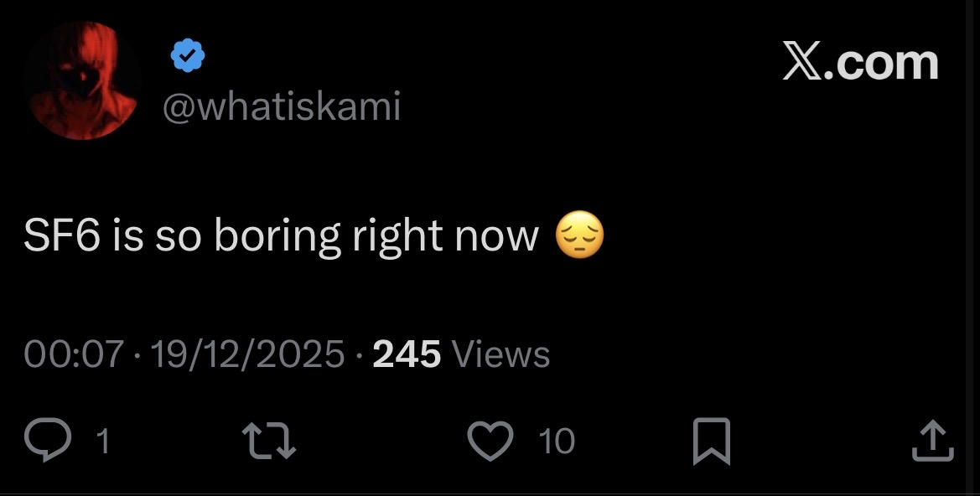Click the reply count number 1
Screen dimensions: 980x496
coord(102,442)
